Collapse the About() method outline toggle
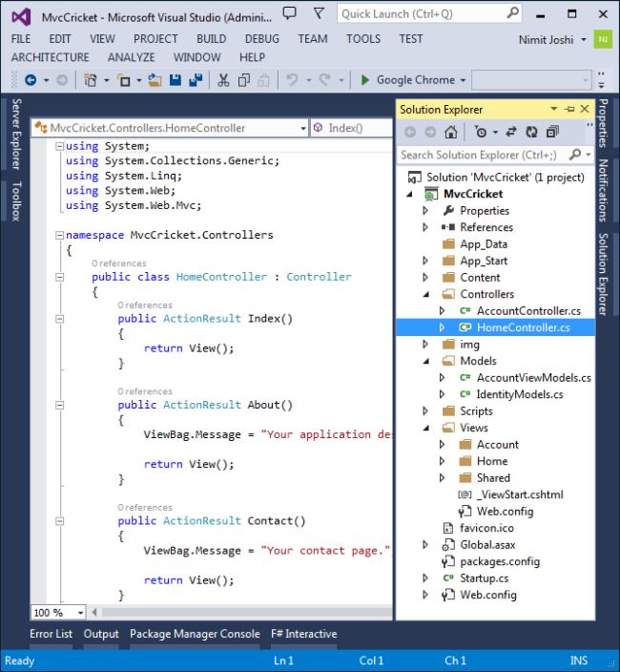The width and height of the screenshot is (620, 672). tap(59, 405)
